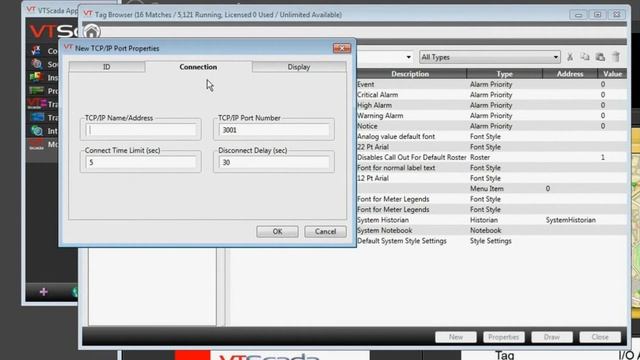Sort by the Type column header
Viewport: 640px width, 360px height.
point(504,74)
